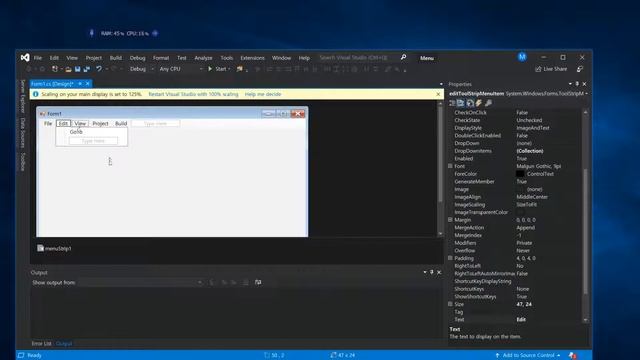Click the Type Here box in Form1 menu strip
The image size is (640, 360).
click(x=156, y=123)
